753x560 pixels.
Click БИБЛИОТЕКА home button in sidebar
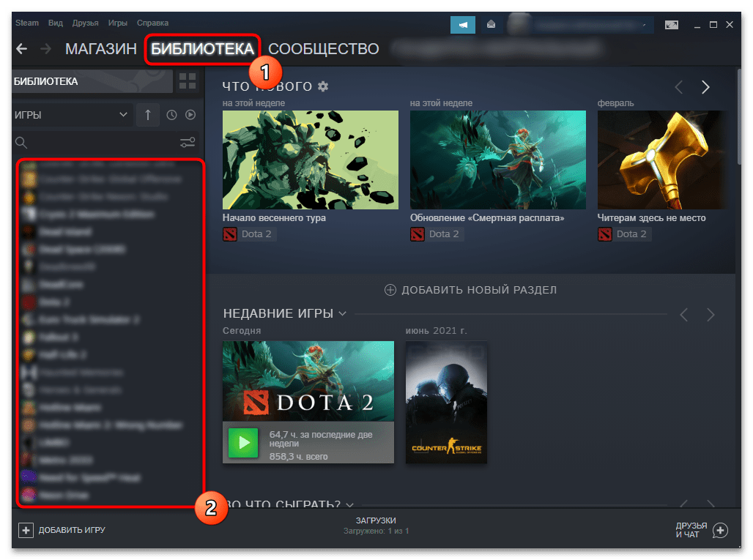pos(92,81)
